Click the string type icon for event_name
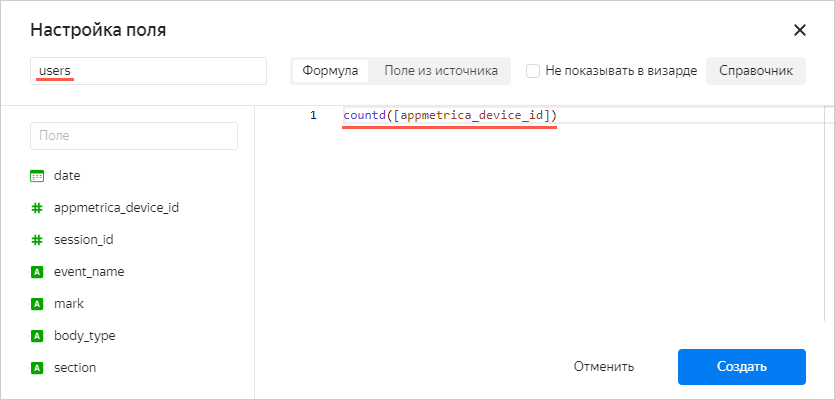The height and width of the screenshot is (400, 835). pos(37,272)
